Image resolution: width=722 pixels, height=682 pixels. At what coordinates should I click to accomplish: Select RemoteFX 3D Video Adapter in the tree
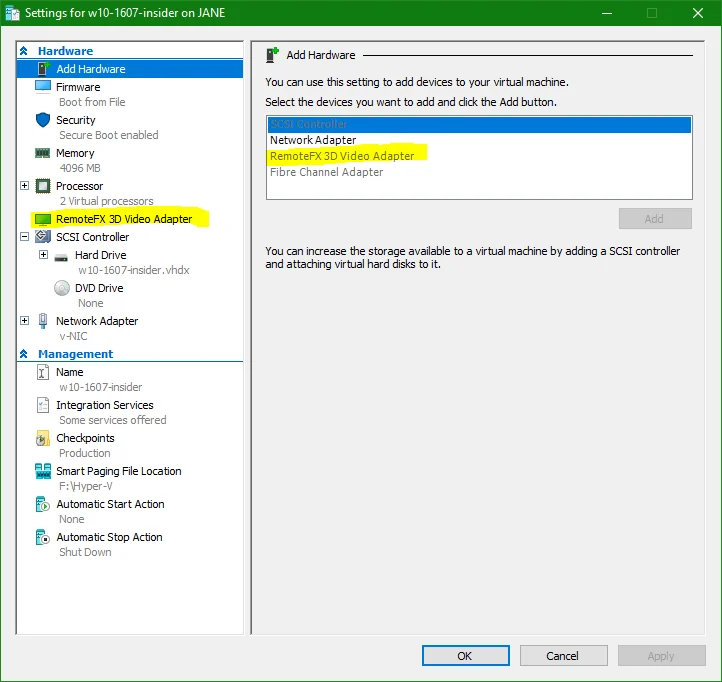click(x=124, y=219)
